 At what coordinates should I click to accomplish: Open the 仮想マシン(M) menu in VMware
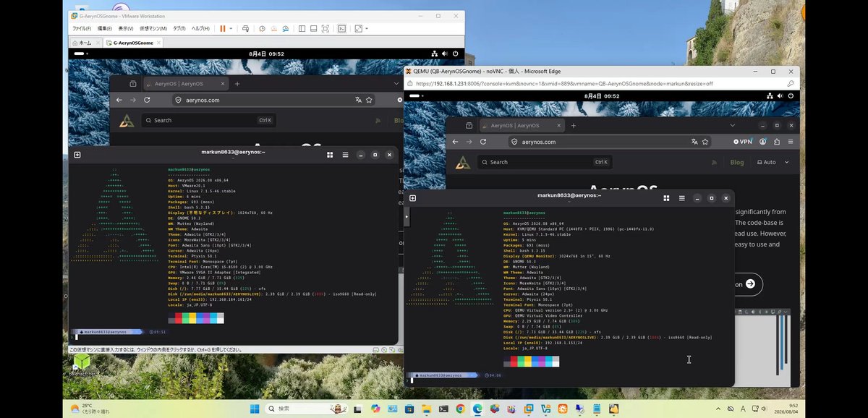click(x=153, y=28)
